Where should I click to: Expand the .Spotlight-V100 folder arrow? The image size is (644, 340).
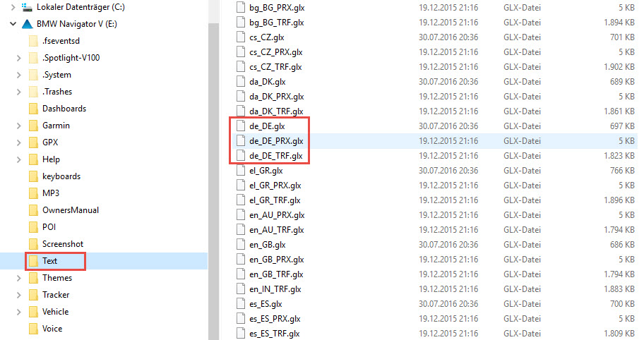[x=19, y=59]
